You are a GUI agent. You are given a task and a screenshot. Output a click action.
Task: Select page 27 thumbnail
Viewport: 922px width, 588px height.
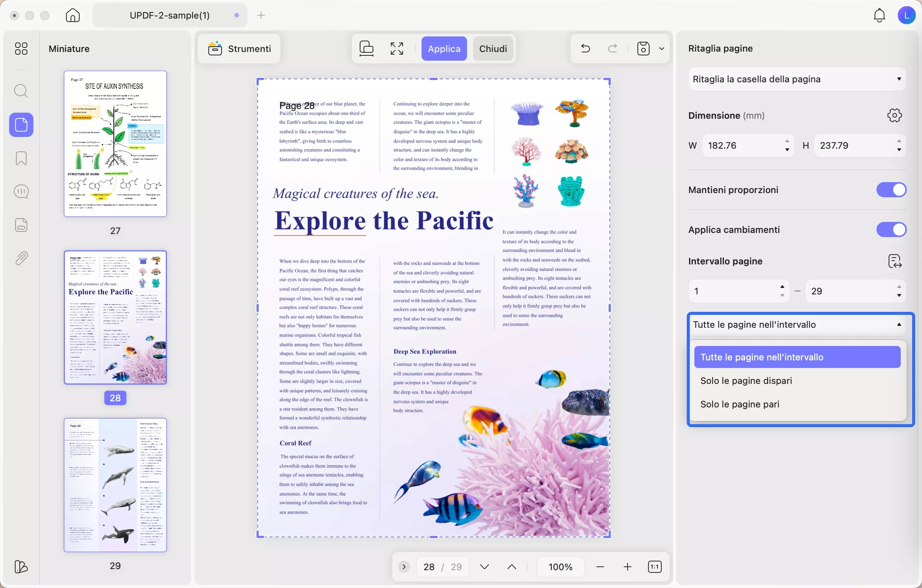[115, 143]
